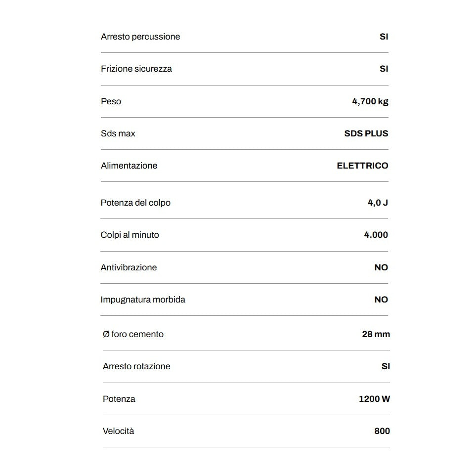Select the "28 mm" hole diameter value
Image resolution: width=476 pixels, height=476 pixels.
376,334
